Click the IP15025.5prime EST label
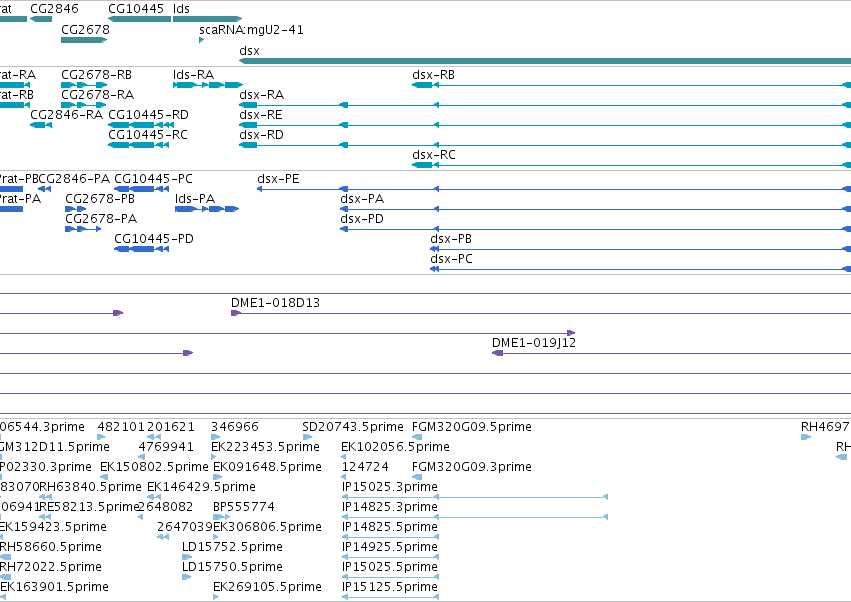 point(390,567)
